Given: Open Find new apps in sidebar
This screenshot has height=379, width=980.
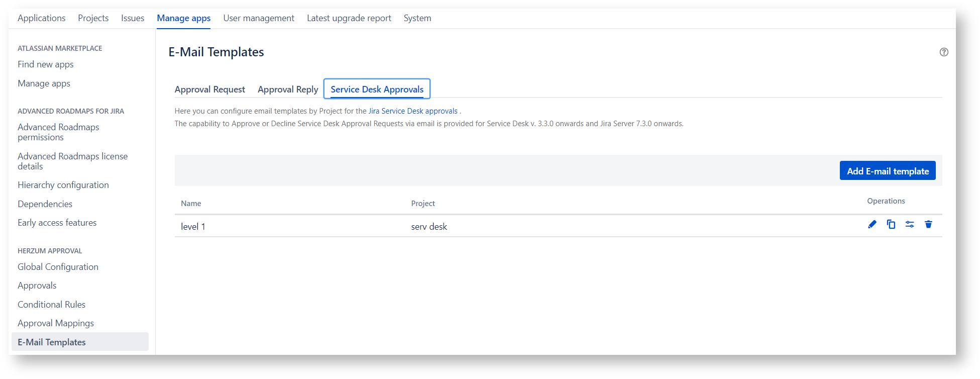Looking at the screenshot, I should [x=46, y=64].
